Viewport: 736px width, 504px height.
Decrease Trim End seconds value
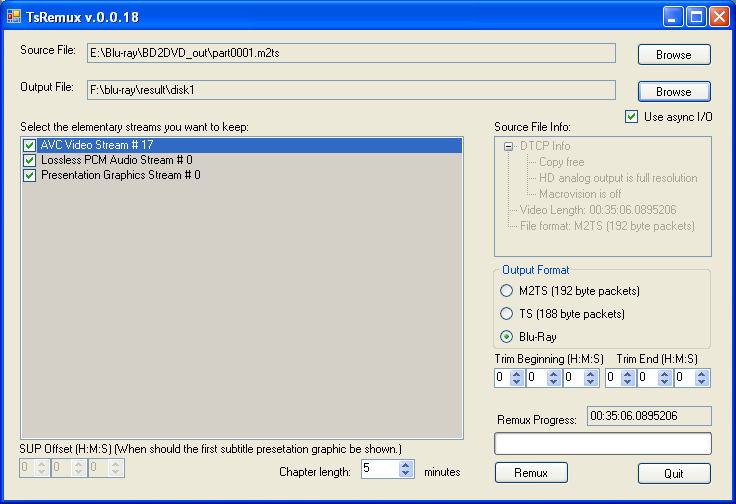702,382
